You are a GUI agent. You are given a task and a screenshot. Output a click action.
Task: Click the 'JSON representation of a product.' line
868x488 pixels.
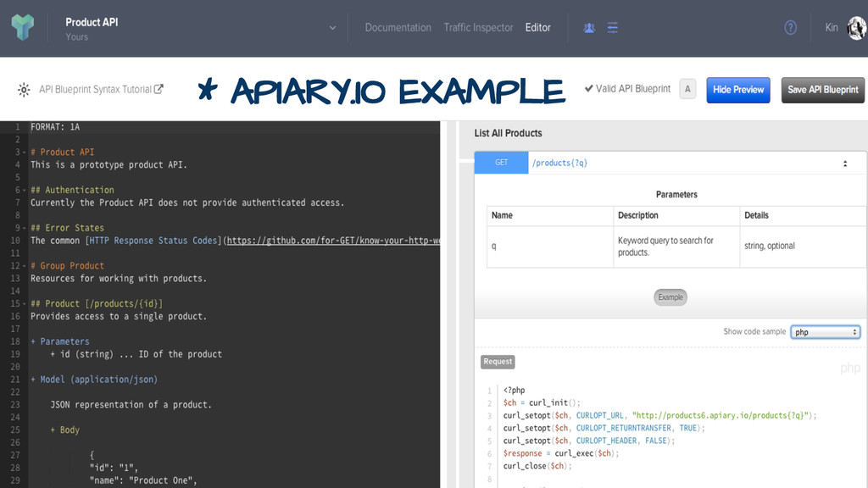[131, 404]
